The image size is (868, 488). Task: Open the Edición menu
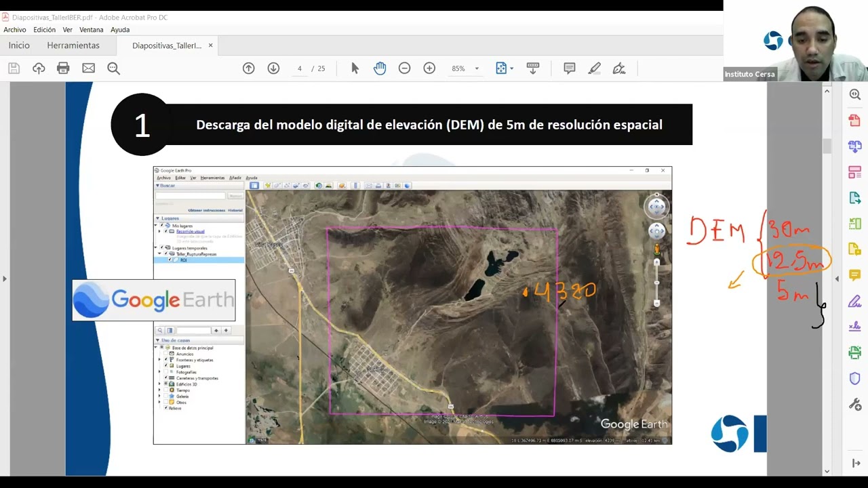pyautogui.click(x=45, y=30)
